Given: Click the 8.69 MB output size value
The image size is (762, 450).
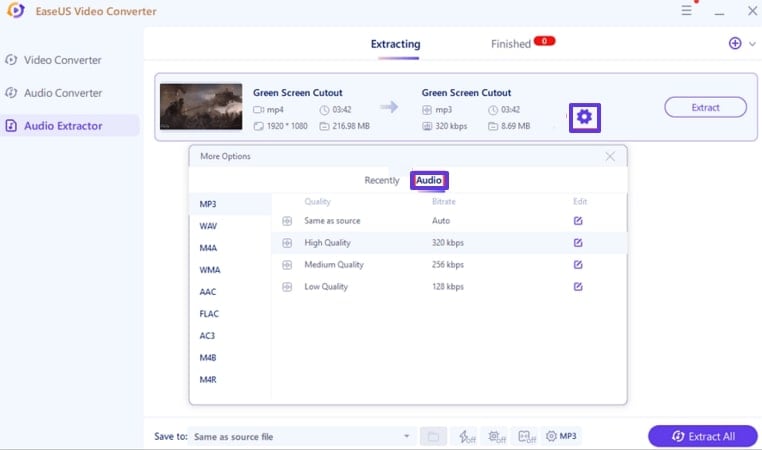Looking at the screenshot, I should (515, 126).
